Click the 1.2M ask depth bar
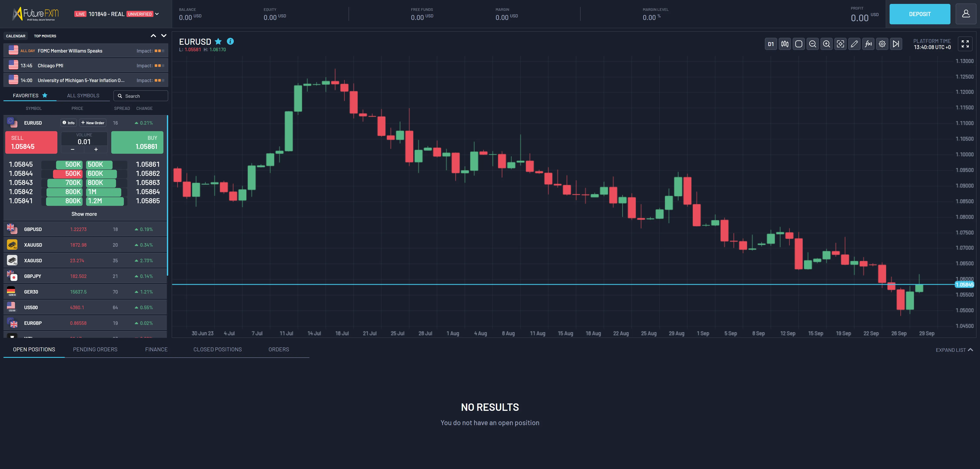Screen dimensions: 980x469 (x=105, y=201)
